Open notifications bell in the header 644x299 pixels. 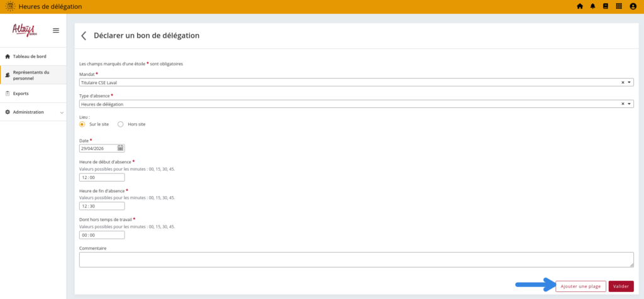point(592,6)
